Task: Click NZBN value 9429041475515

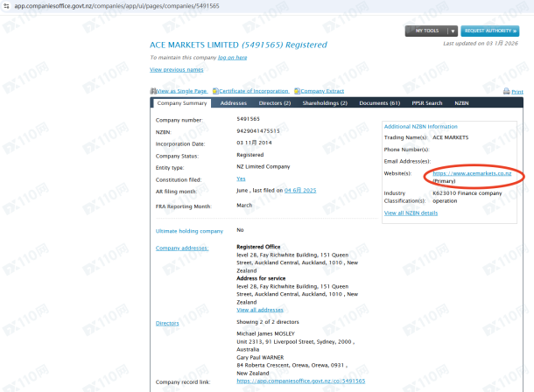Action: coord(258,131)
